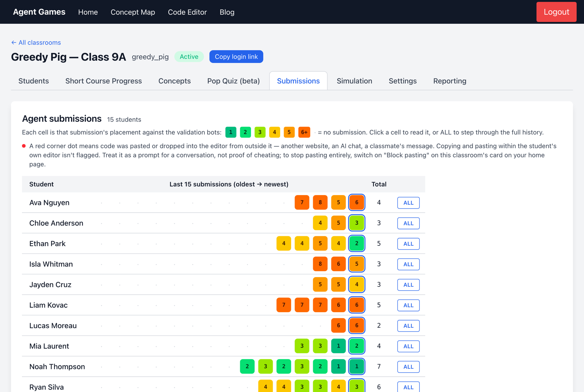584x392 pixels.
Task: Open Ava Nguyen's newest submission, placement 6
Action: coord(357,202)
